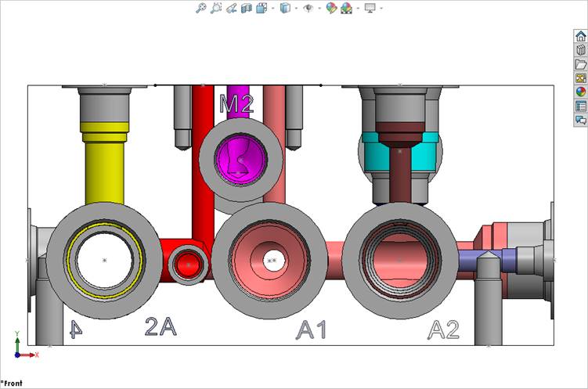Switch to the Custom Properties tab
The height and width of the screenshot is (389, 588).
click(580, 106)
